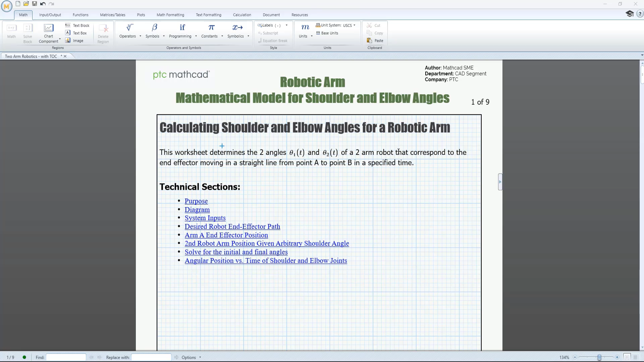The height and width of the screenshot is (362, 644).
Task: Insert a Text Box region
Action: tap(76, 33)
